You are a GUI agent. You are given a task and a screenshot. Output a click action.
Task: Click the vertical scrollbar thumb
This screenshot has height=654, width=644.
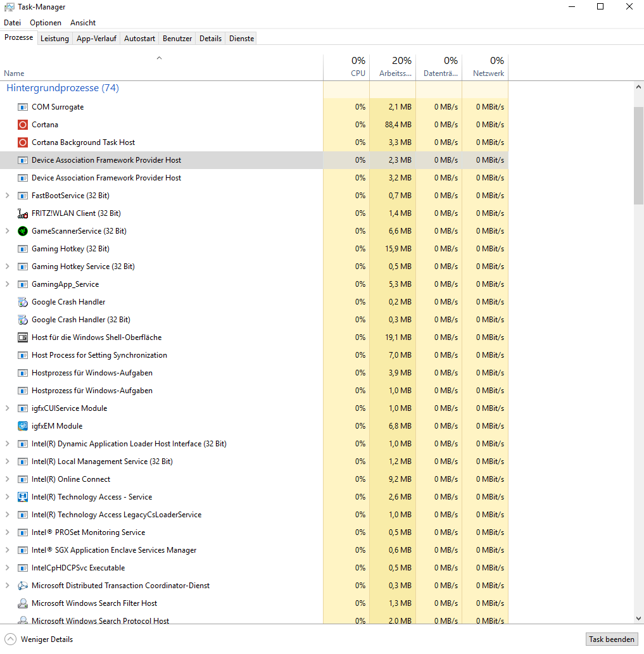coord(638,156)
